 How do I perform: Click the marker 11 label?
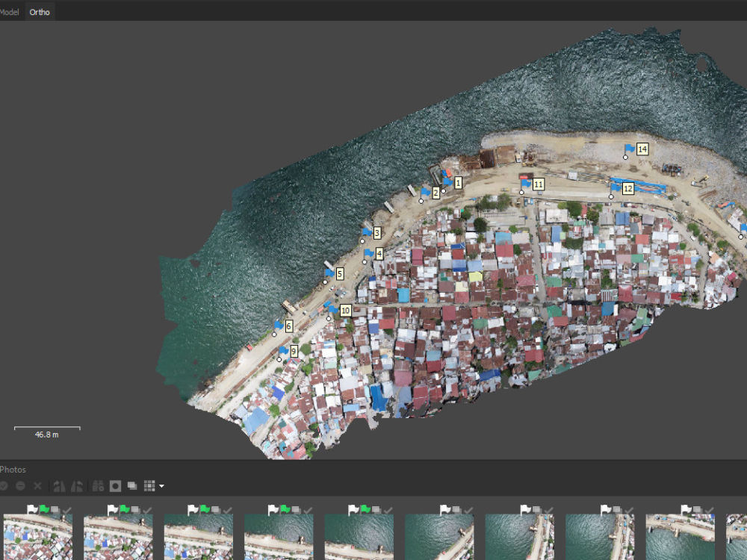tap(538, 184)
